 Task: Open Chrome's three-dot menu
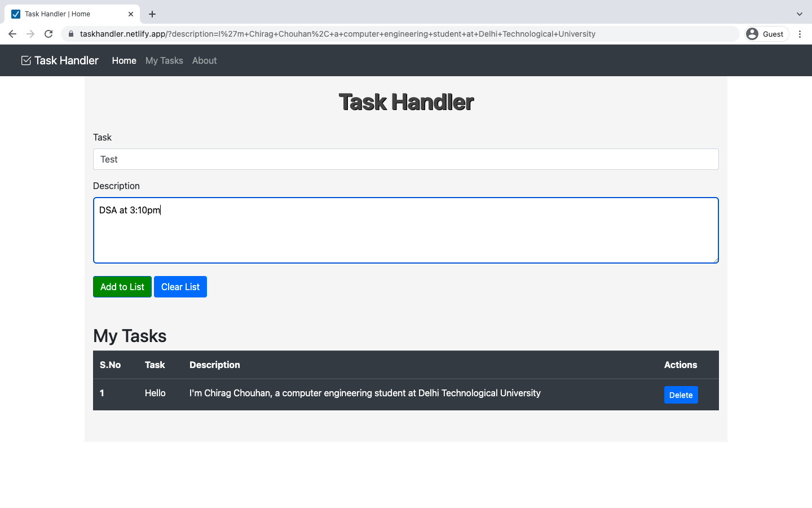800,34
